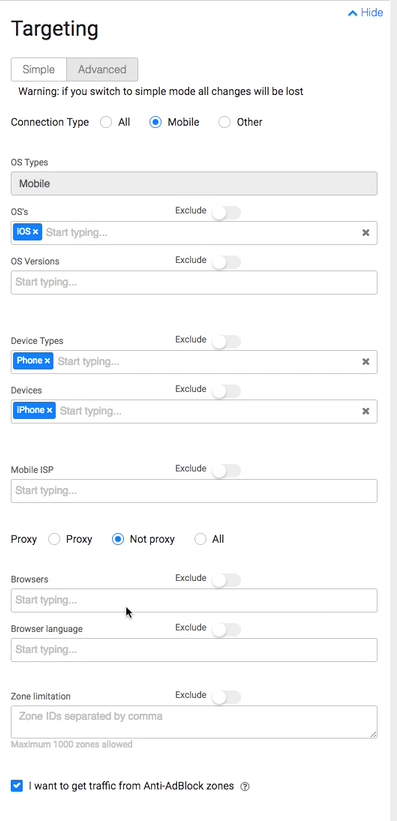This screenshot has width=397, height=821.
Task: Switch to the Simple targeting tab
Action: (39, 70)
